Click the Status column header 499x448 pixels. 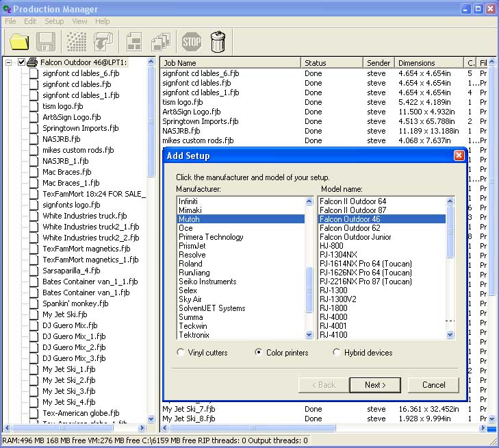(332, 63)
